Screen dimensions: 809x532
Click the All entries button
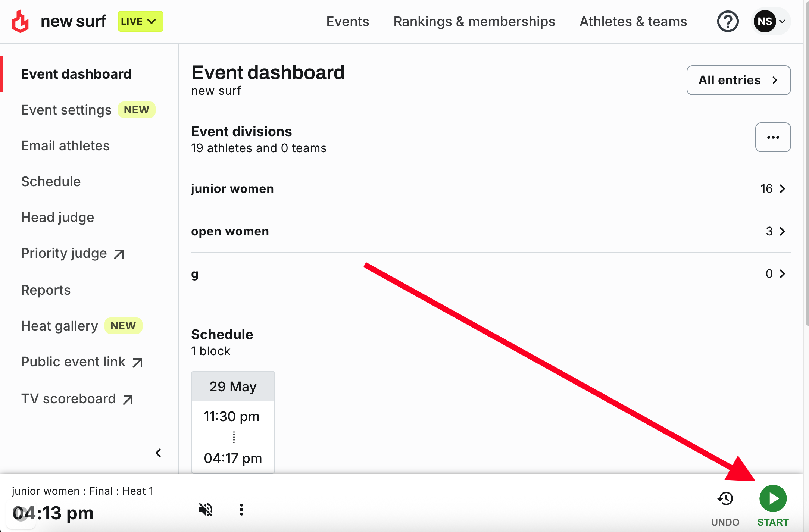(738, 80)
